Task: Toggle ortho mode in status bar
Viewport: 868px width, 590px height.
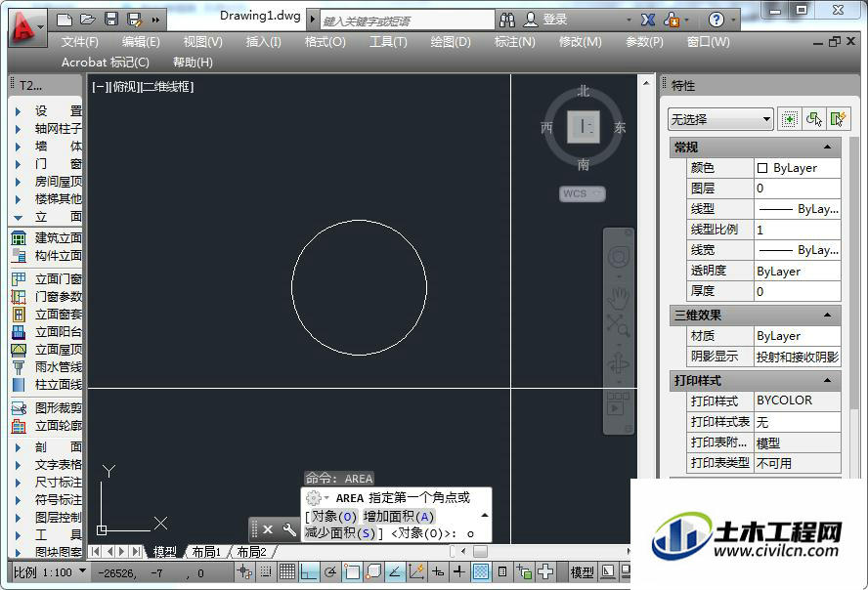Action: pyautogui.click(x=308, y=571)
